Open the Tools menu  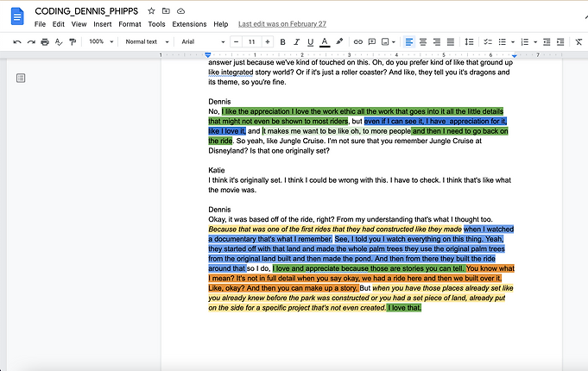(156, 24)
